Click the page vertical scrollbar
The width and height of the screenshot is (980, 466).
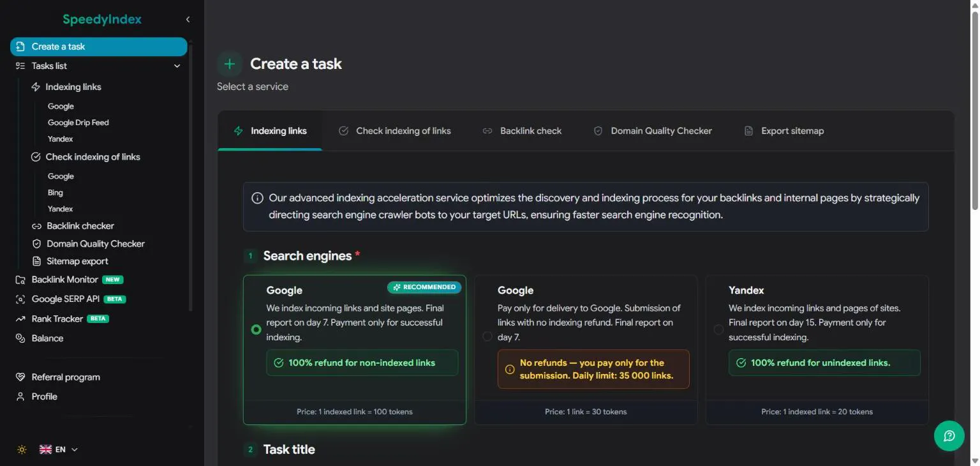tap(974, 112)
